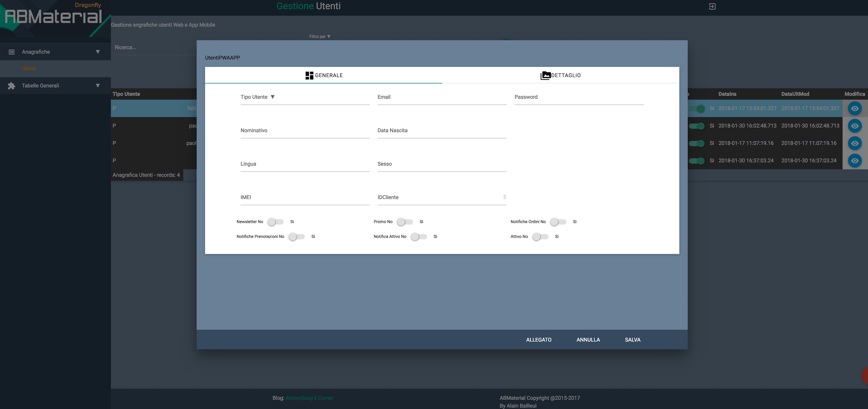Screen dimensions: 868x409
Task: Switch on the Attivo toggle
Action: pyautogui.click(x=540, y=237)
